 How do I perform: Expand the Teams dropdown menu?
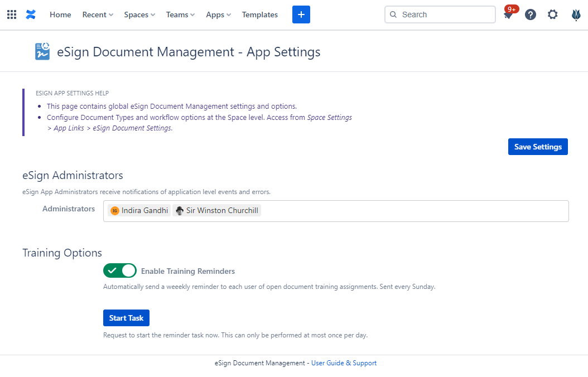point(180,14)
